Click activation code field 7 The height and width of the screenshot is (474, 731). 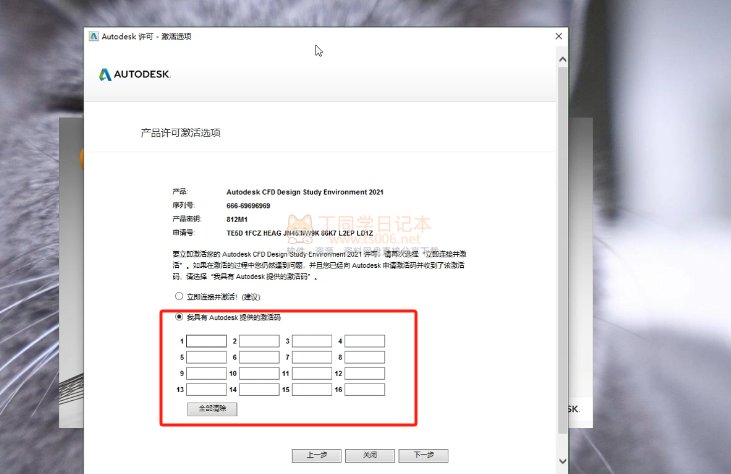312,357
